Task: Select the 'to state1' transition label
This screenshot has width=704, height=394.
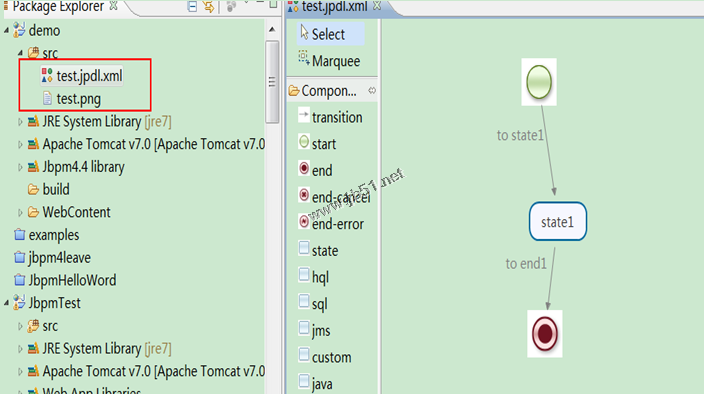Action: pyautogui.click(x=520, y=135)
